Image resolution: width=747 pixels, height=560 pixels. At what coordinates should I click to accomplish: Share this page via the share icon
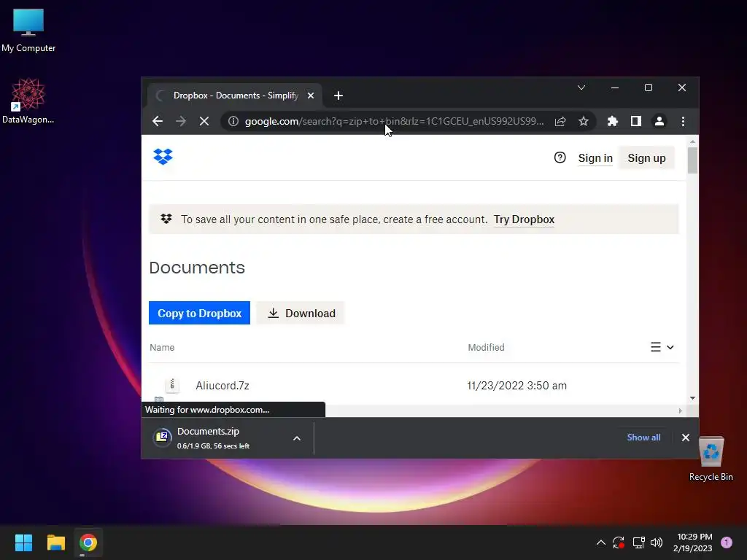560,122
